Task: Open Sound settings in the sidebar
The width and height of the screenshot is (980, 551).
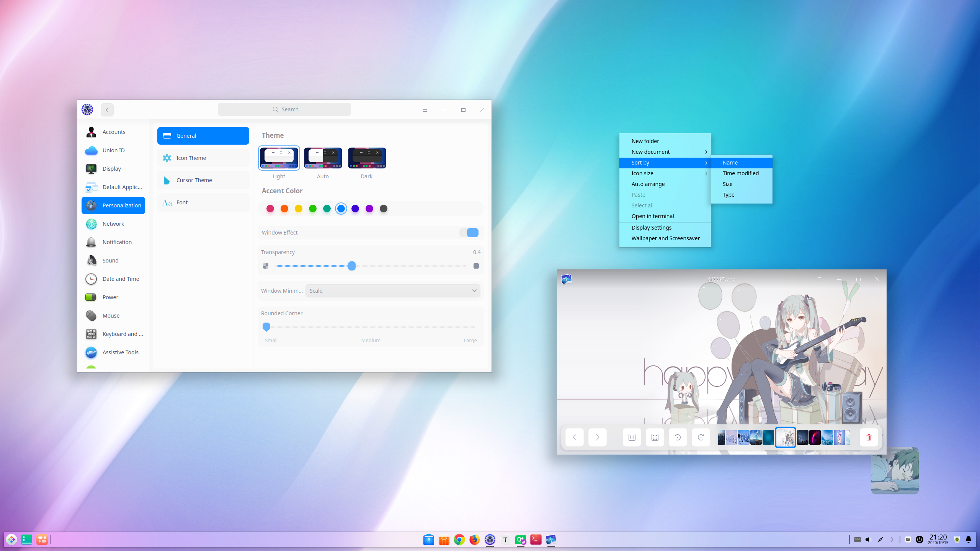Action: pos(110,260)
